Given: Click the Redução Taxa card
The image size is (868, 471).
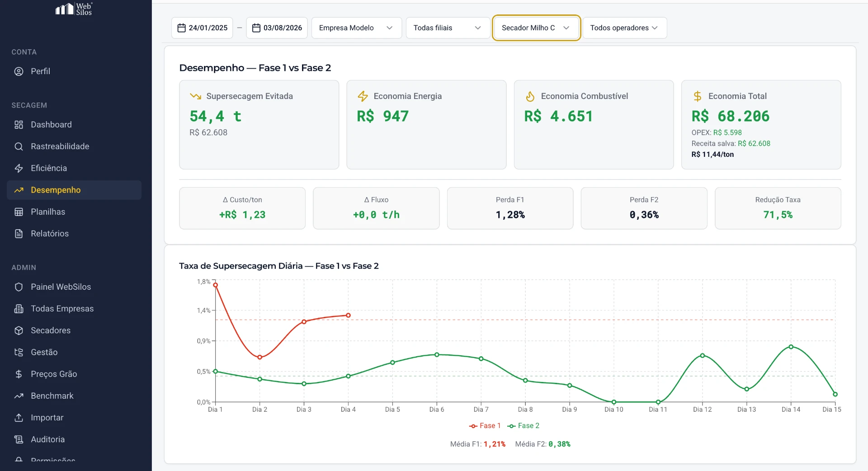Looking at the screenshot, I should (778, 208).
